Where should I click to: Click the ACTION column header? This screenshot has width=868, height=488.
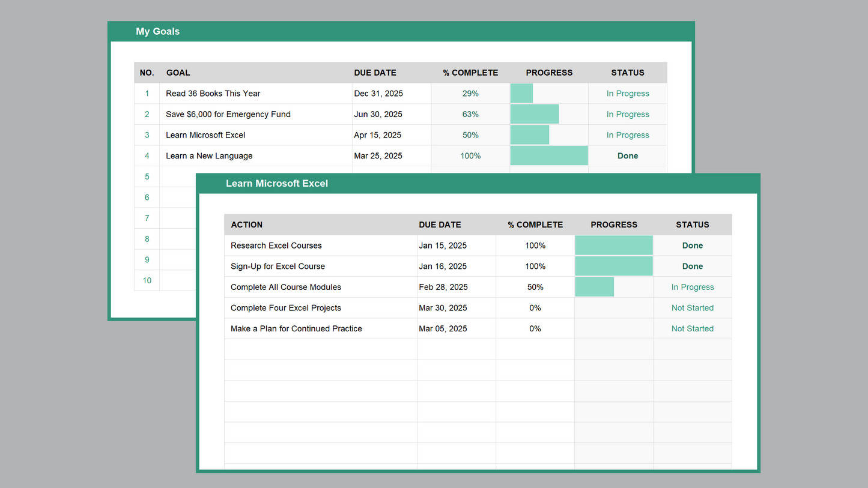[x=247, y=225]
